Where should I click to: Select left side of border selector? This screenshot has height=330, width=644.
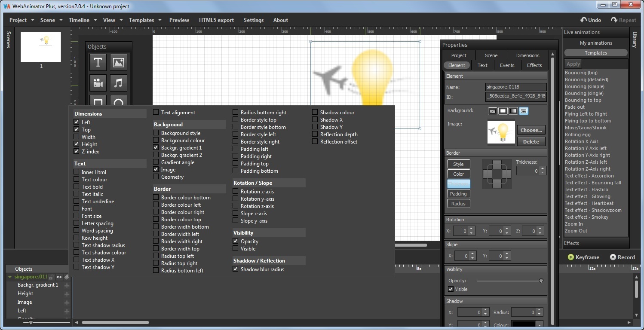(x=488, y=174)
